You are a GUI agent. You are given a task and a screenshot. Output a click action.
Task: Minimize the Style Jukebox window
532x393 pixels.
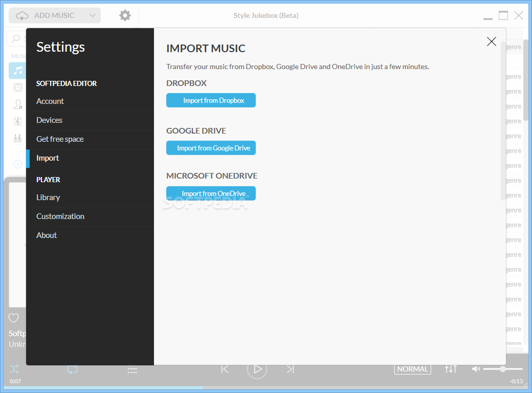tap(488, 18)
